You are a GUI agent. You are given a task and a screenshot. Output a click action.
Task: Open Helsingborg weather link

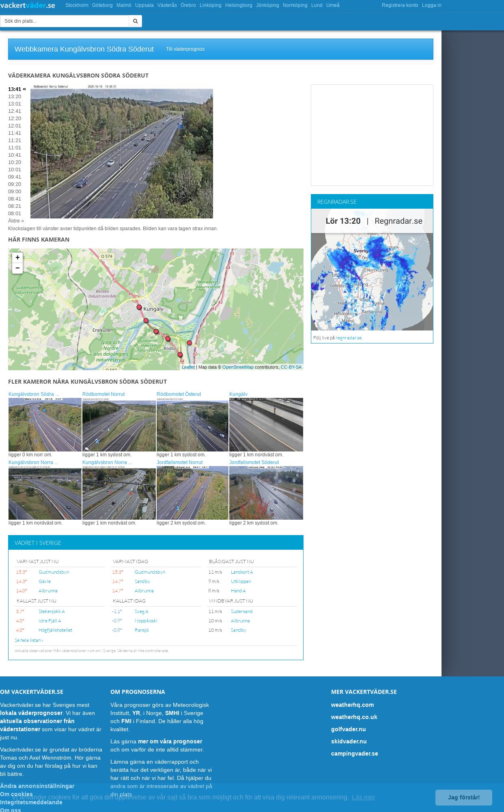point(239,5)
